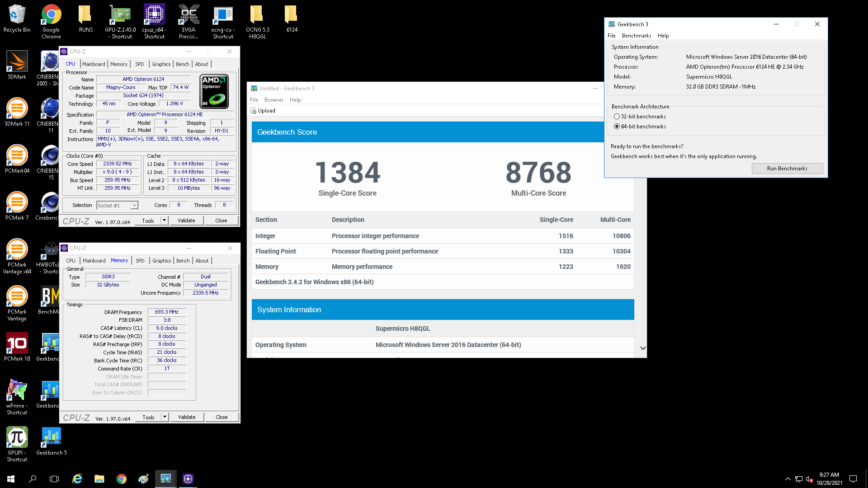Screen dimensions: 868x488
Task: Click Close button in upper CPU-Z window
Action: click(221, 221)
